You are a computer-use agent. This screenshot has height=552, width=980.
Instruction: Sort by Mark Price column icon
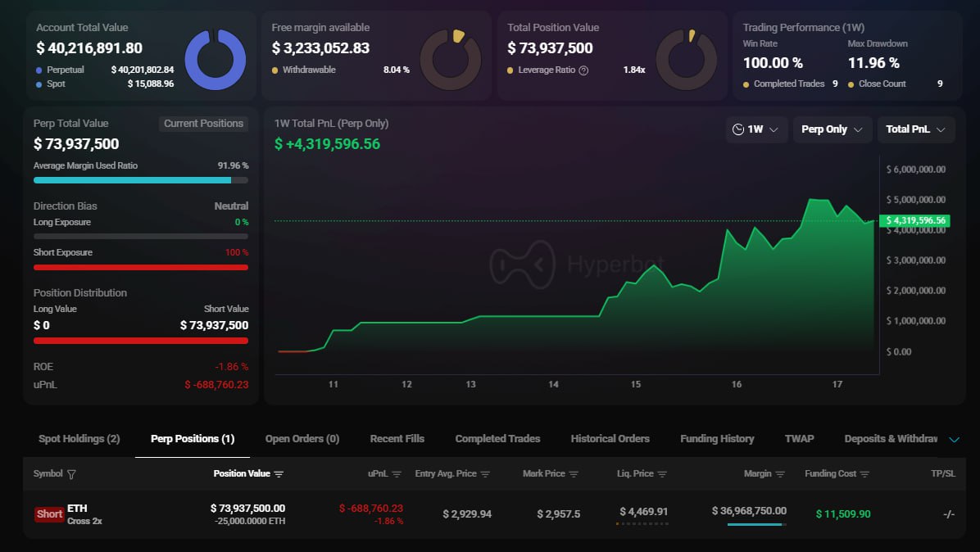pos(574,474)
